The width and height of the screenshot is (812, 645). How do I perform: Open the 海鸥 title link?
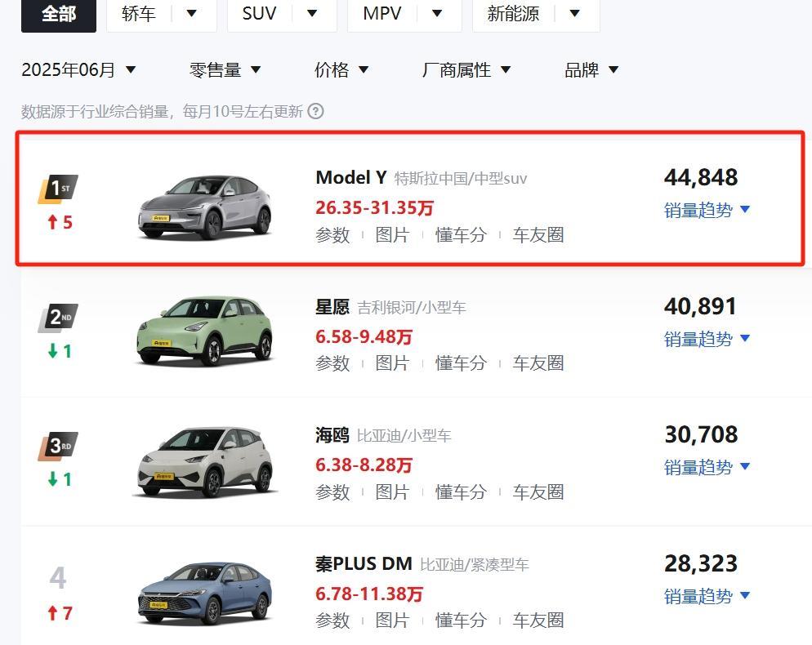(332, 435)
